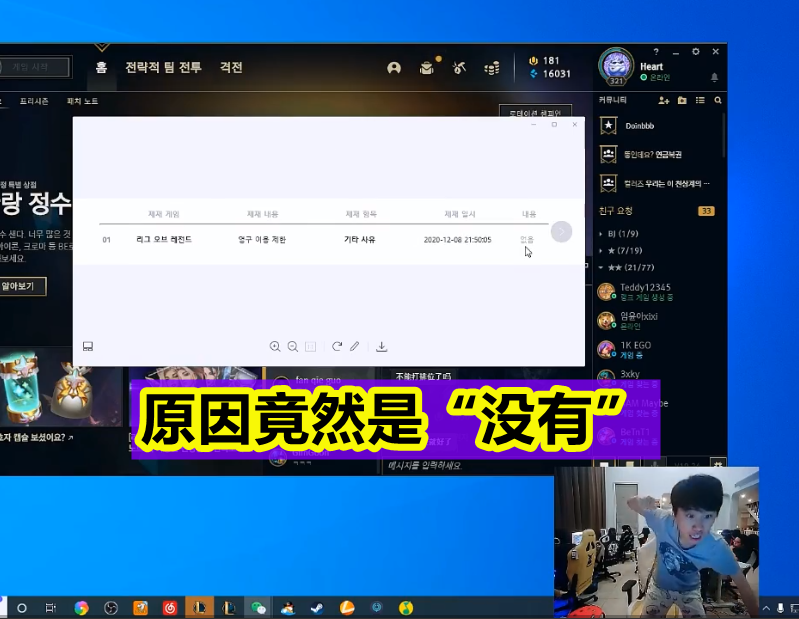This screenshot has height=619, width=799.
Task: Expand the ★ (7/19) friend group
Action: (621, 251)
